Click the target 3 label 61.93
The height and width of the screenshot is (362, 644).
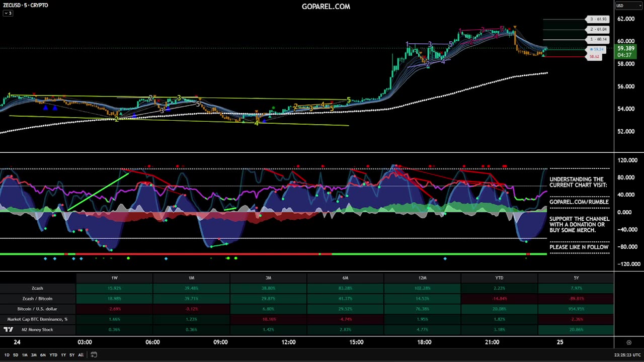coord(599,19)
